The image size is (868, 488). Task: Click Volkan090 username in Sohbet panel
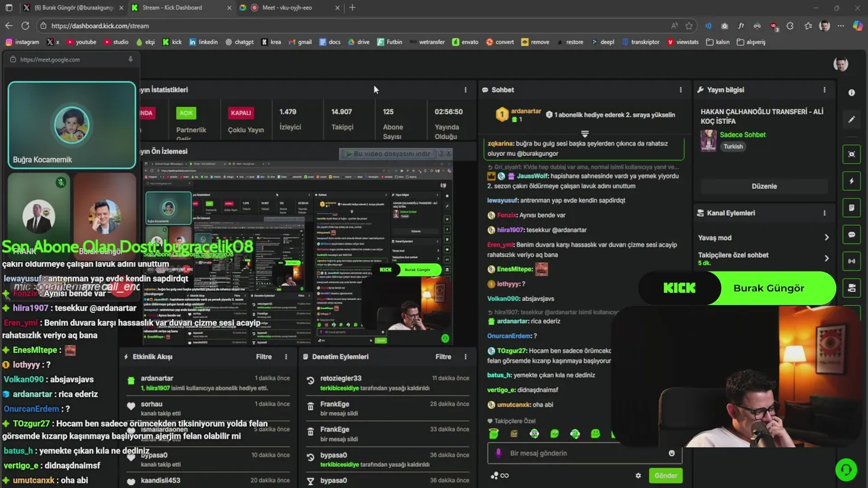pyautogui.click(x=504, y=299)
